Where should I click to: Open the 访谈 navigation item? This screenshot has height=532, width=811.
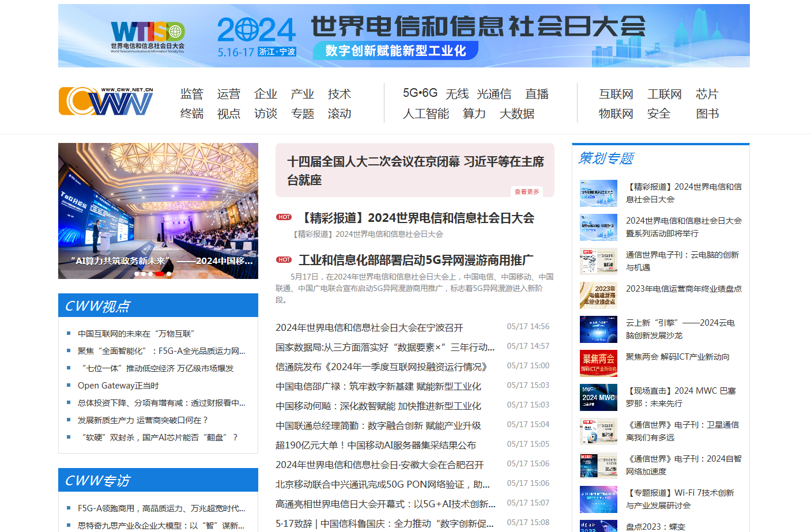point(266,114)
